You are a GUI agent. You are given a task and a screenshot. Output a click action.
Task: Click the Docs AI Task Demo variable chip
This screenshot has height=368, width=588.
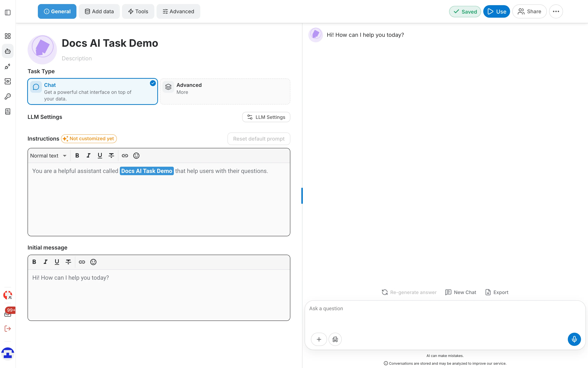pos(147,171)
